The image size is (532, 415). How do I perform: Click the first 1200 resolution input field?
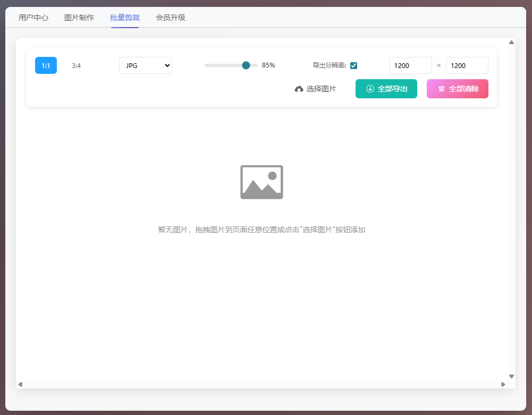coord(410,65)
